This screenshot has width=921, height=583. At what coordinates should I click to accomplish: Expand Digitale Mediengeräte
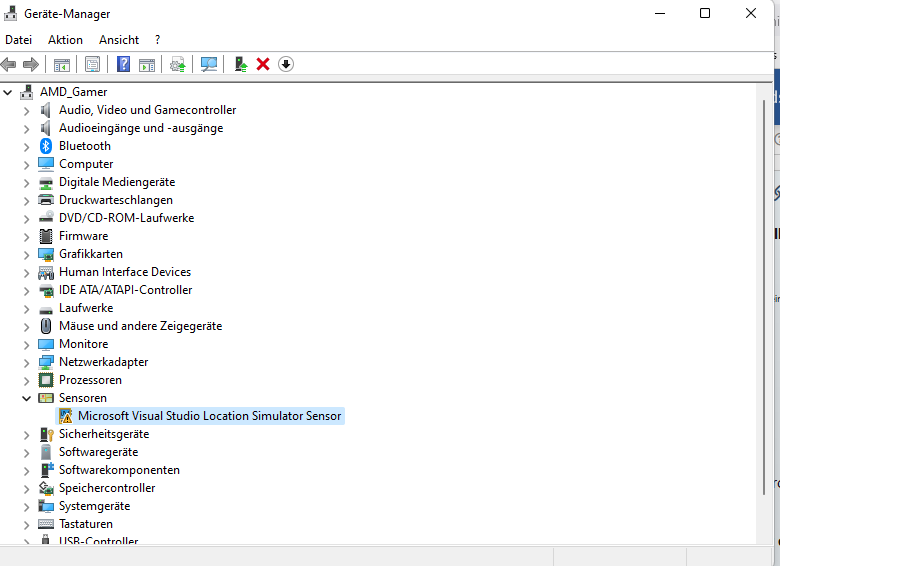(x=26, y=183)
